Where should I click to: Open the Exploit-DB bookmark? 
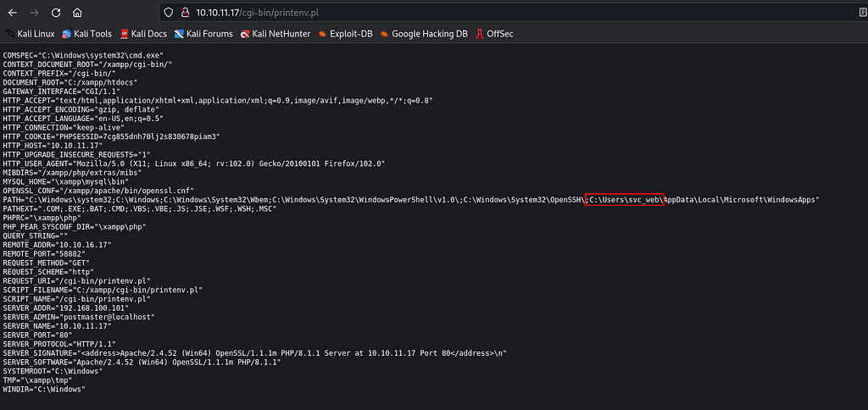pos(346,34)
